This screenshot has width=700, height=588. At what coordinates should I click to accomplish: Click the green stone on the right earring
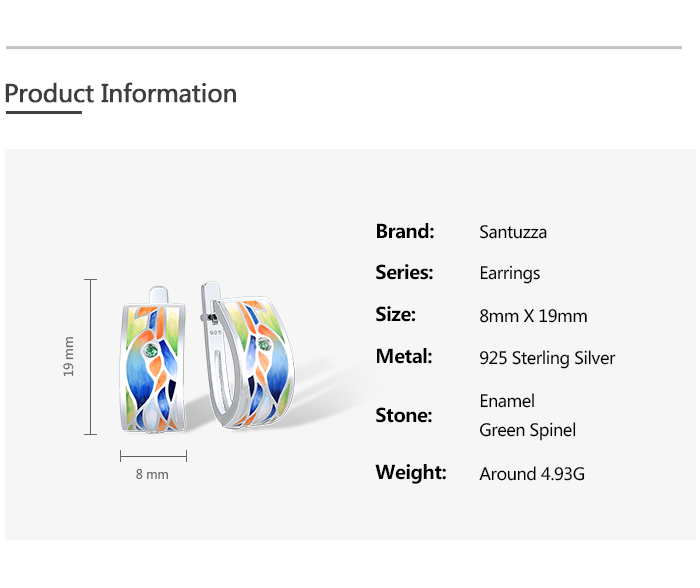point(265,345)
